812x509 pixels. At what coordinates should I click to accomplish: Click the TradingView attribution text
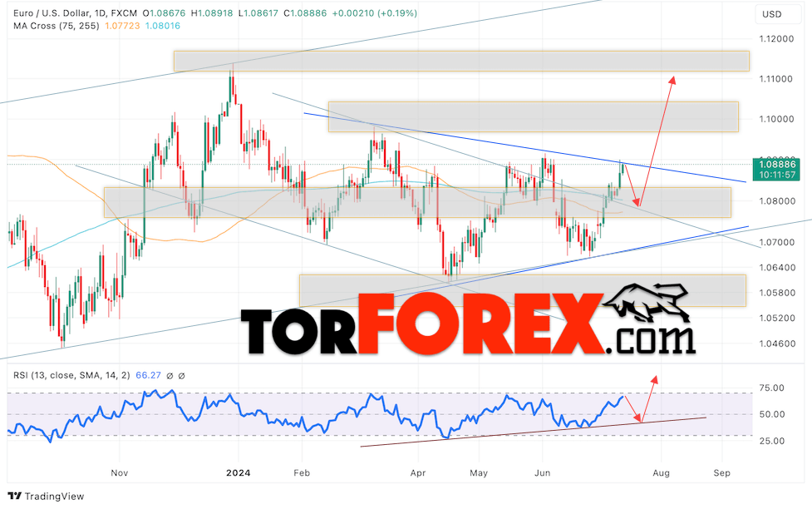(x=54, y=496)
